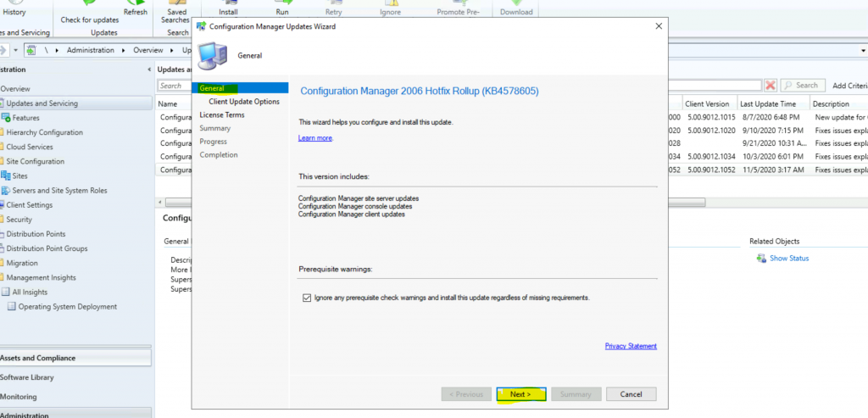The height and width of the screenshot is (418, 868).
Task: Click the All Insights node icon
Action: [x=6, y=292]
